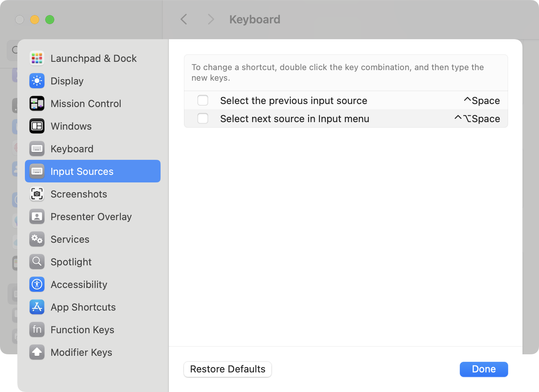Click the Windows layout icon
The image size is (539, 392).
(37, 126)
